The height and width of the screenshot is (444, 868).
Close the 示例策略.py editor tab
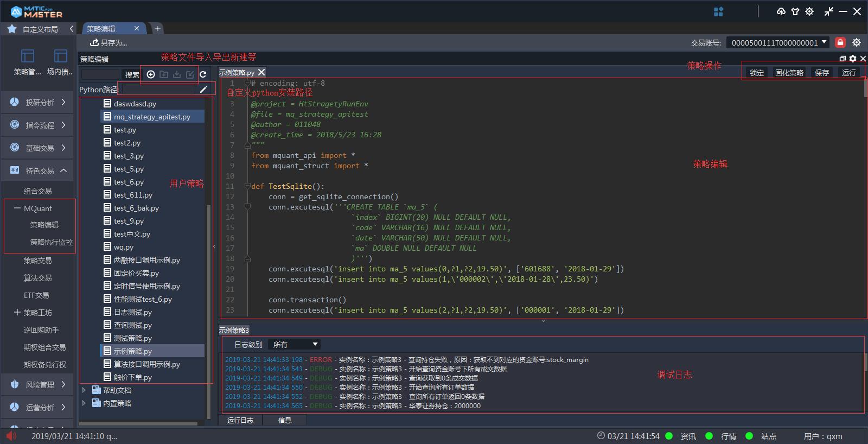261,72
